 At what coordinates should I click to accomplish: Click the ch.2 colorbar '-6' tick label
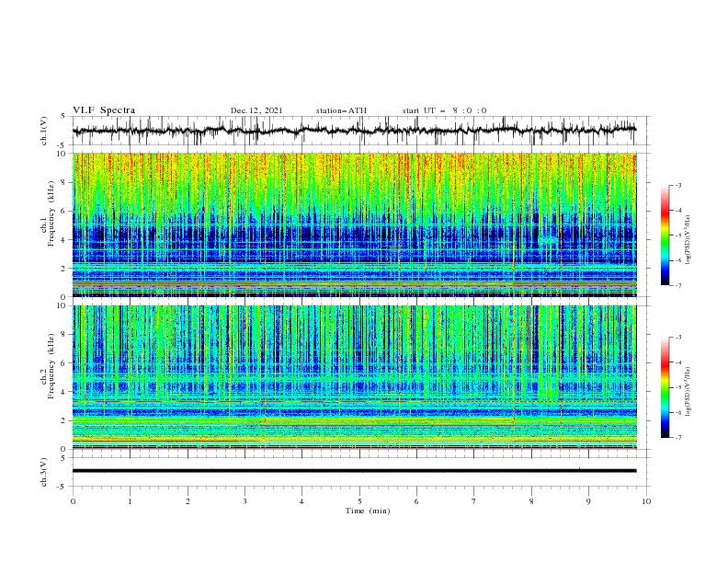point(677,412)
